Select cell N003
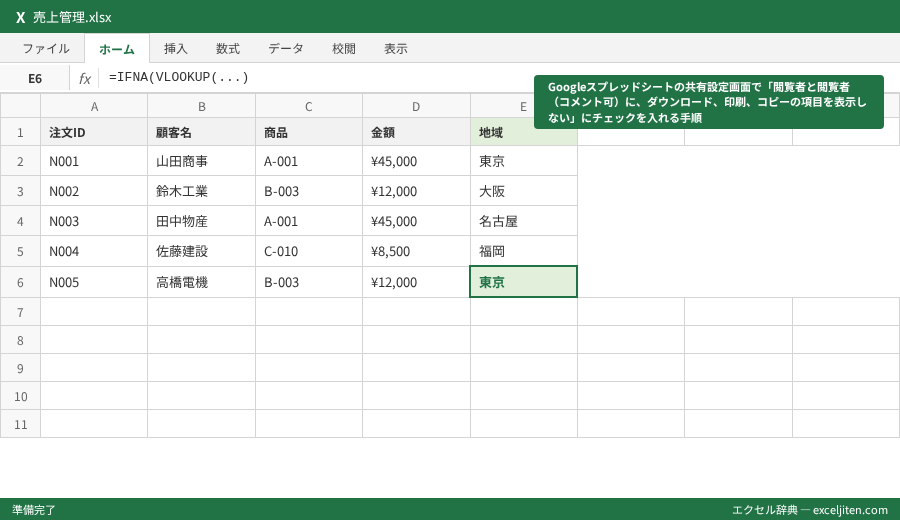The image size is (900, 520). tap(94, 221)
